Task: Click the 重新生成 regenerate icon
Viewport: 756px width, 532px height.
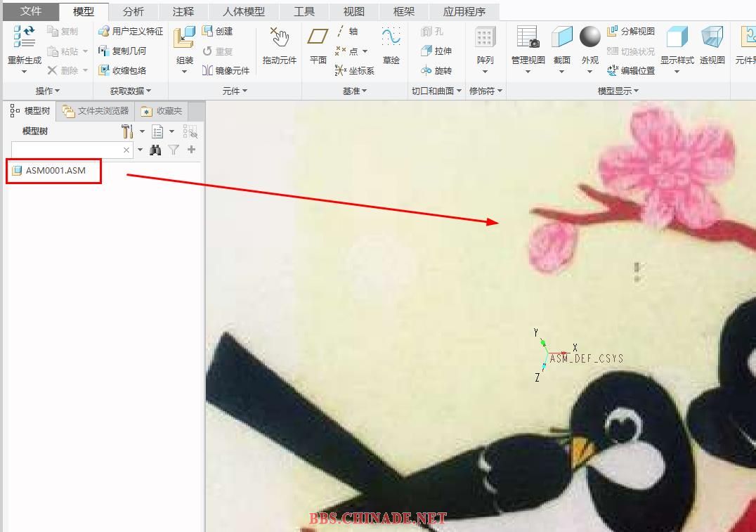Action: (x=24, y=37)
